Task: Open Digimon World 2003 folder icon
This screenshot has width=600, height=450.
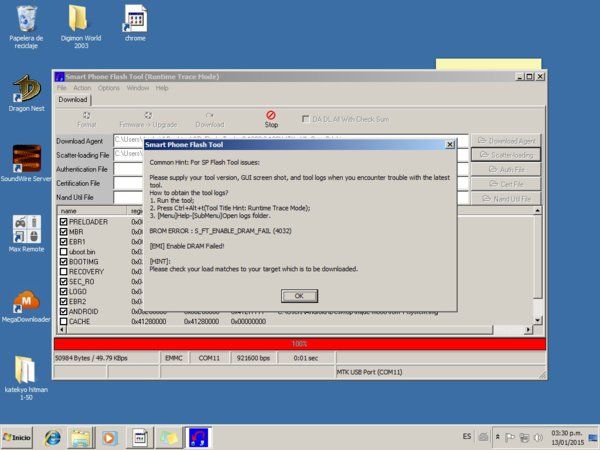Action: click(81, 27)
